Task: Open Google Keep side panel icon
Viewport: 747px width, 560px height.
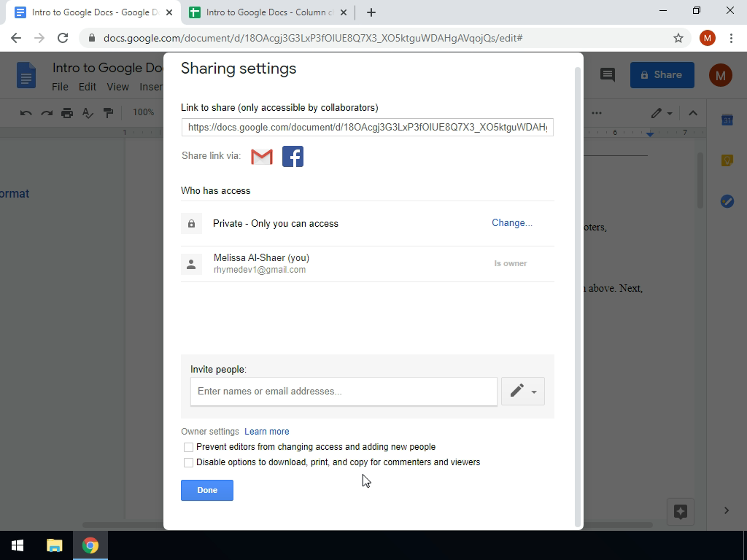Action: point(727,160)
